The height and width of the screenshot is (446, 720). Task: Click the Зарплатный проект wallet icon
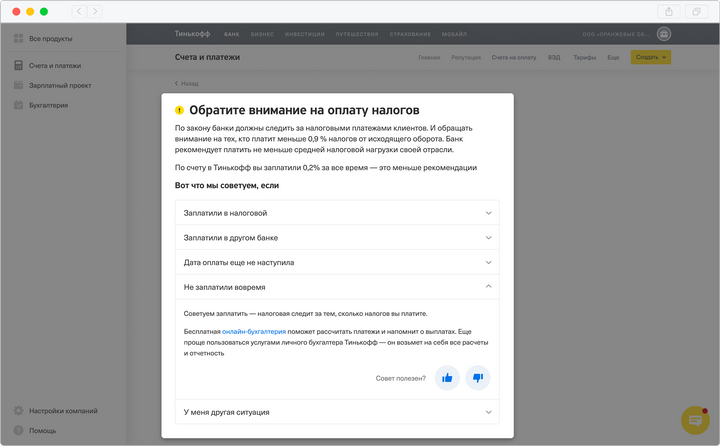(x=19, y=85)
